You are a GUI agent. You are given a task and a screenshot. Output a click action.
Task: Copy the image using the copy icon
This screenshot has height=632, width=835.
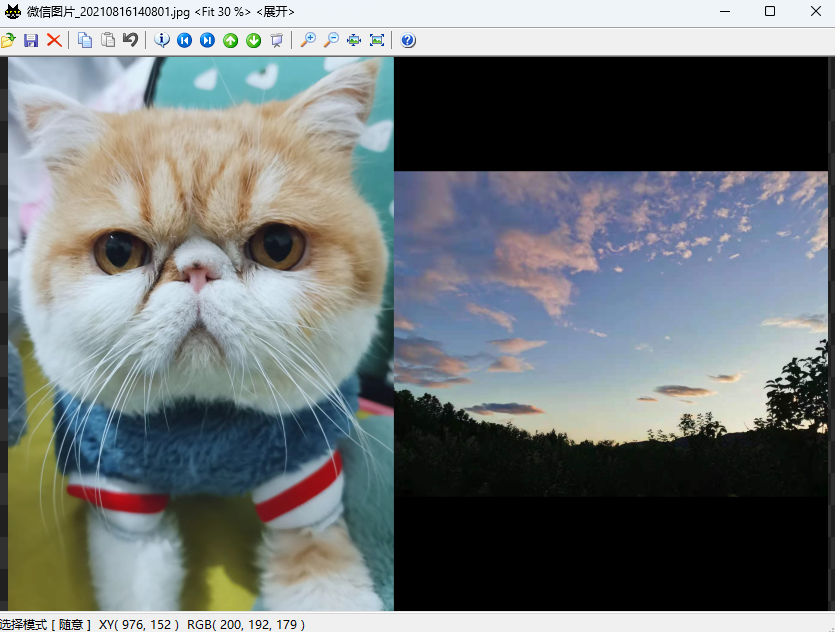coord(85,40)
